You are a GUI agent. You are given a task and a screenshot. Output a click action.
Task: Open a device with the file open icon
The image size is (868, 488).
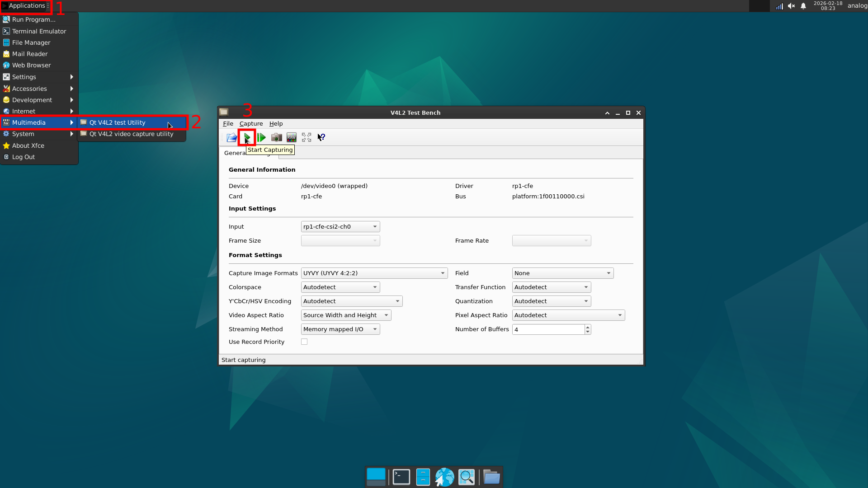231,137
